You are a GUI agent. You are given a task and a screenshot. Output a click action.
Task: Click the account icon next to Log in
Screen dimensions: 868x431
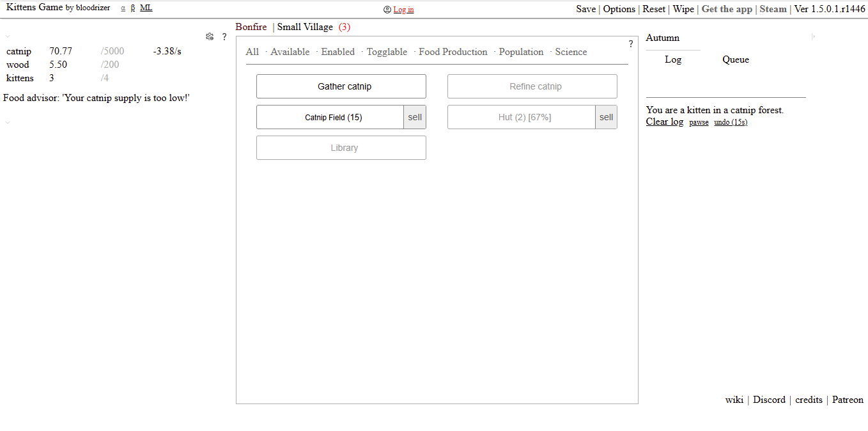tap(387, 10)
